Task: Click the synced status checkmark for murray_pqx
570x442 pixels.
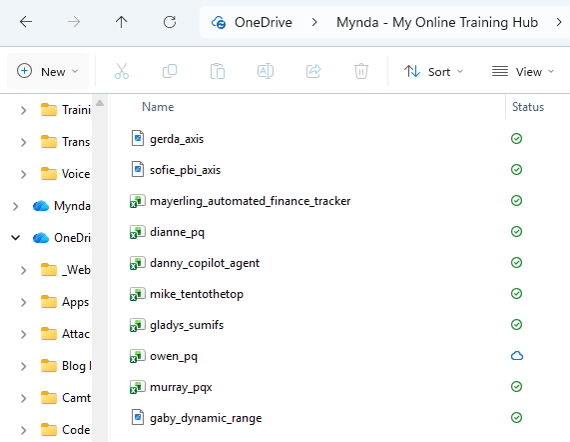Action: tap(517, 386)
